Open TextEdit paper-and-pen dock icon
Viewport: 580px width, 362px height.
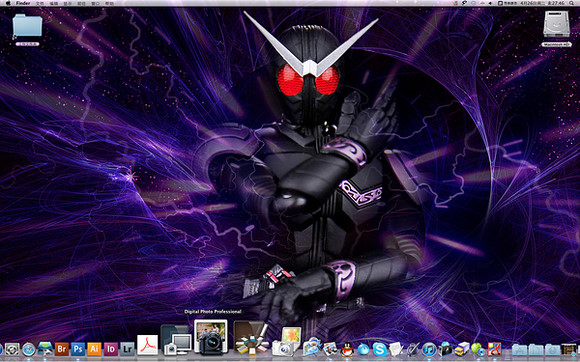tap(396, 349)
